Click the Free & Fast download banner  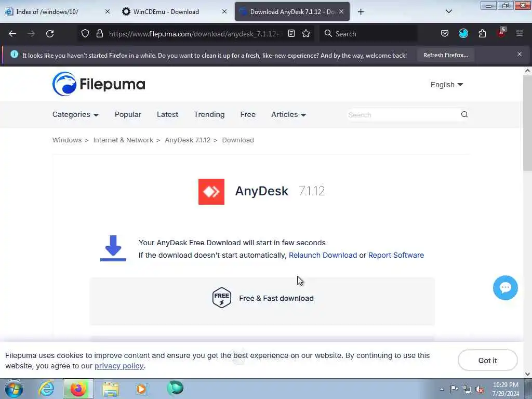pyautogui.click(x=262, y=301)
